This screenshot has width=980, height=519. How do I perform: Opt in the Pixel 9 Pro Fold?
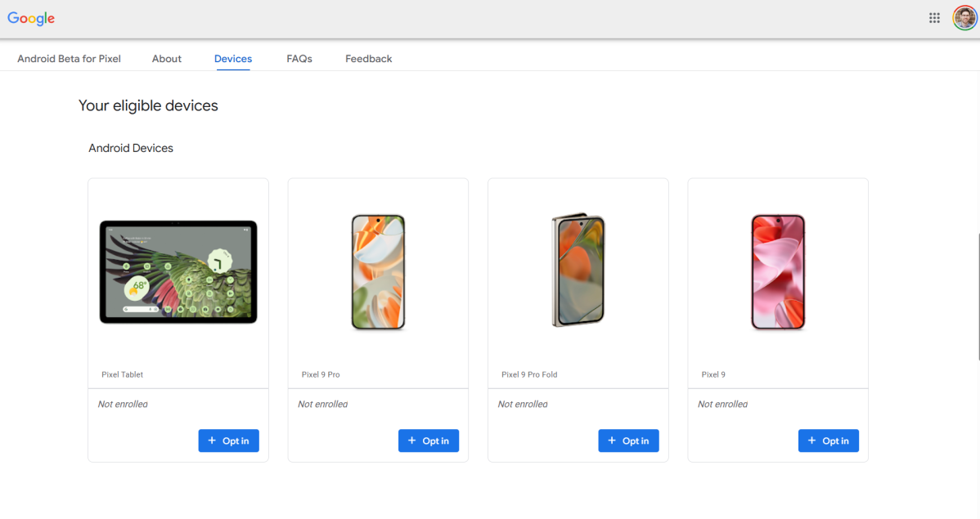(x=629, y=441)
